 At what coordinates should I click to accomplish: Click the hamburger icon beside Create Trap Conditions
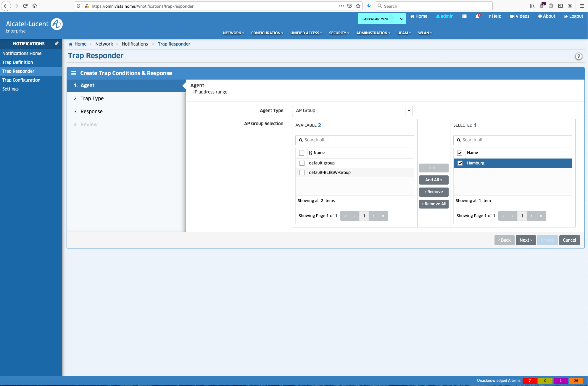(74, 73)
